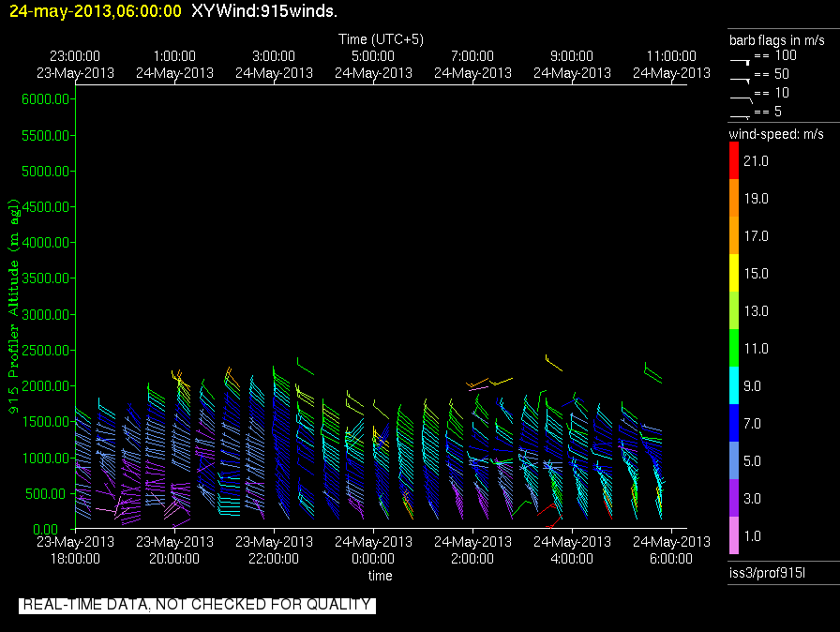Screen dimensions: 840x632
Task: Click the pink 1.0 wind-speed color swatch
Action: point(734,535)
